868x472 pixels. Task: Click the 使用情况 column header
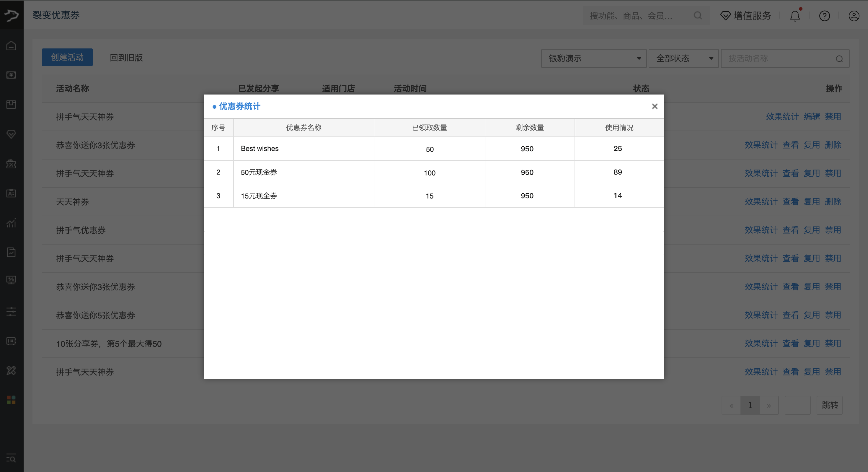(619, 127)
